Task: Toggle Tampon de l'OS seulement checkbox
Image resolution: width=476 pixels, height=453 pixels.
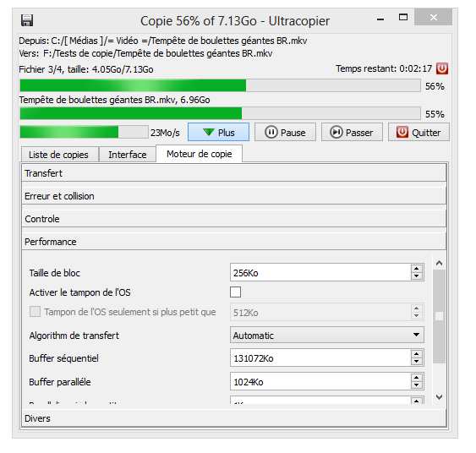Action: [35, 312]
